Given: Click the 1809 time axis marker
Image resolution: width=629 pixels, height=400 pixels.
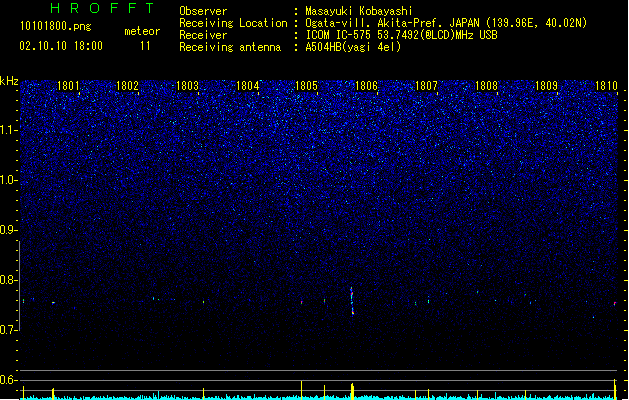Looking at the screenshot, I should [546, 86].
